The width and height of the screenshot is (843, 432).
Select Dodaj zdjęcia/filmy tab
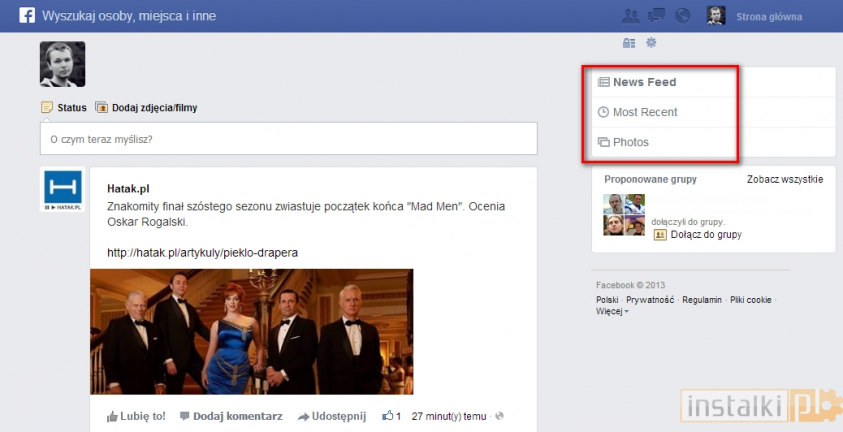(146, 107)
